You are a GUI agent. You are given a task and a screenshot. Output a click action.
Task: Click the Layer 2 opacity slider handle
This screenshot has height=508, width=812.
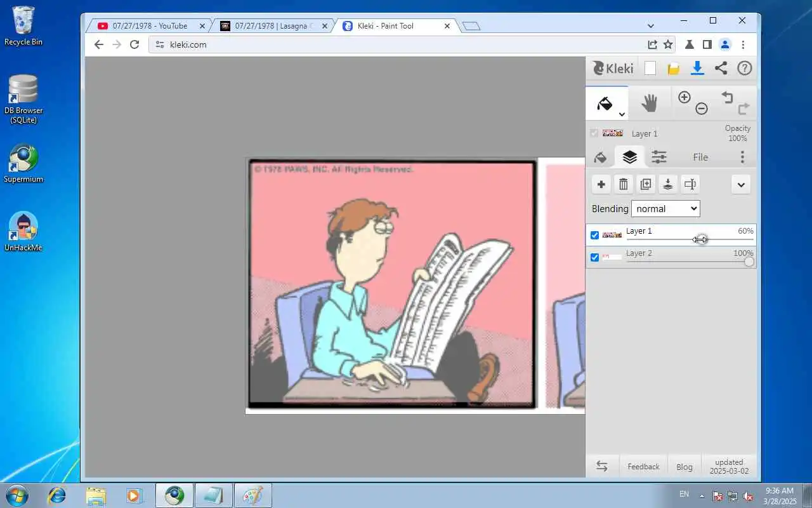pos(749,262)
